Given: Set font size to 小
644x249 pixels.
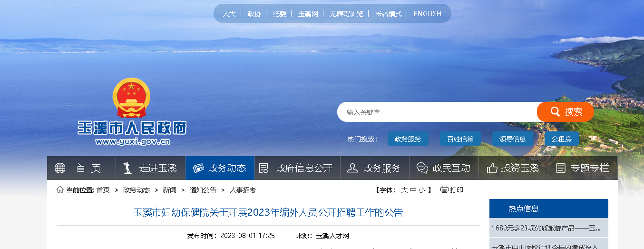Looking at the screenshot, I should pos(422,190).
